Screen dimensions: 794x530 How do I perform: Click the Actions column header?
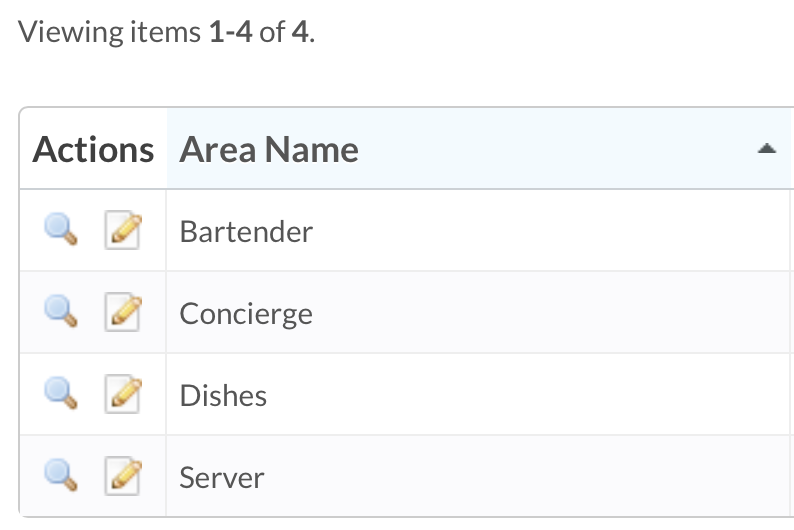point(93,150)
